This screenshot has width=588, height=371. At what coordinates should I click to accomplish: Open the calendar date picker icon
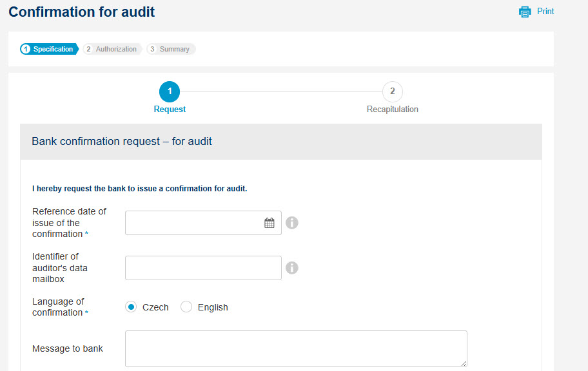(269, 223)
